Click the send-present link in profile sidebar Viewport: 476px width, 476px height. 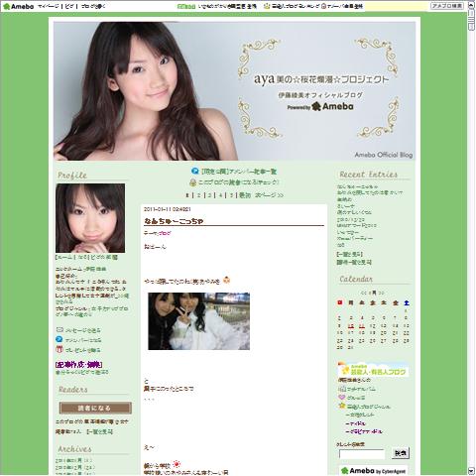[x=82, y=350]
